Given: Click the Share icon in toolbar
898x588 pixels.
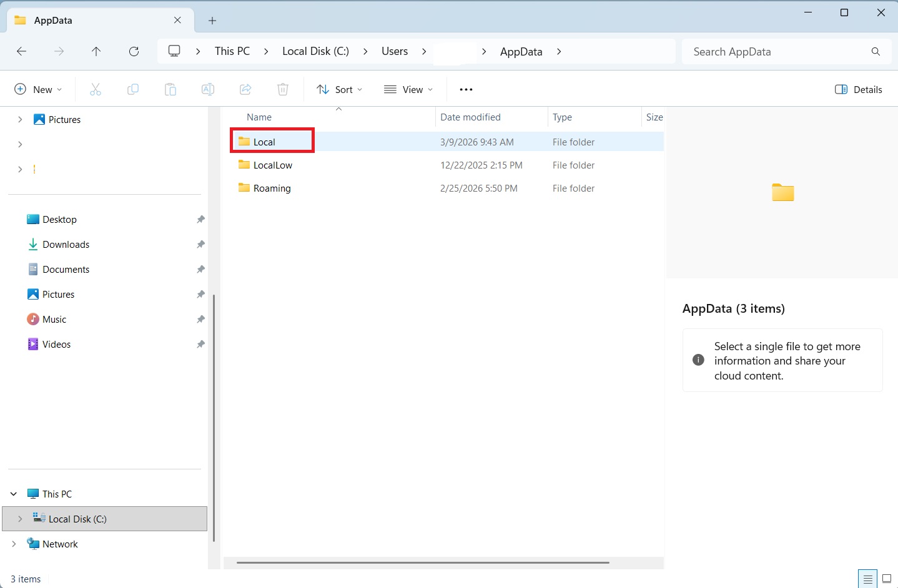Looking at the screenshot, I should [245, 90].
